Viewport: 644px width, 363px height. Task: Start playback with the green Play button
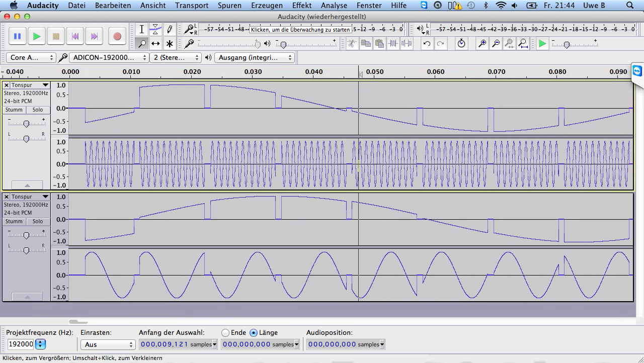point(37,36)
